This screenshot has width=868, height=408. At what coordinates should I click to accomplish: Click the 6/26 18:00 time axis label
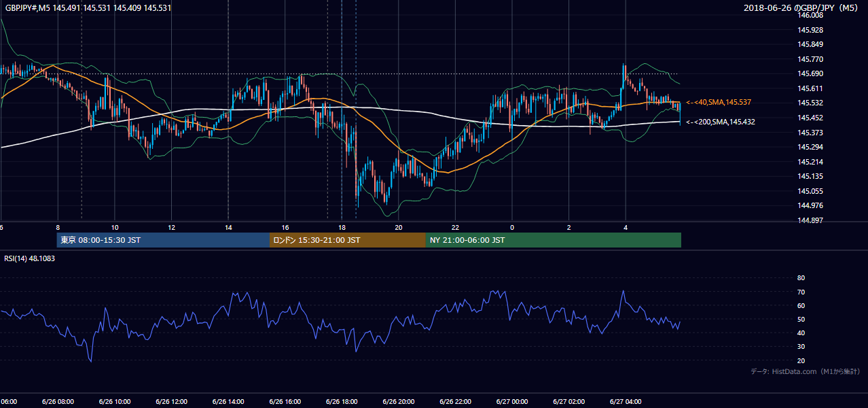[342, 402]
